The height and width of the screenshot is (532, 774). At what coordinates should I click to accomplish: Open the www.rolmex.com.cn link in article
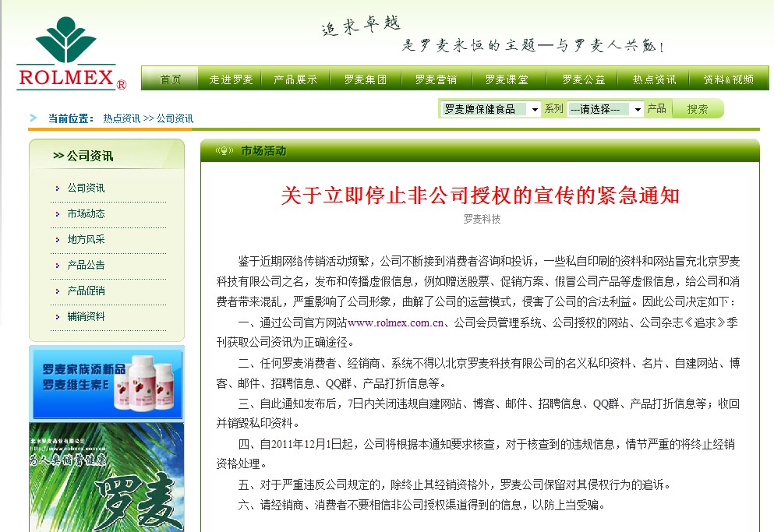[396, 322]
